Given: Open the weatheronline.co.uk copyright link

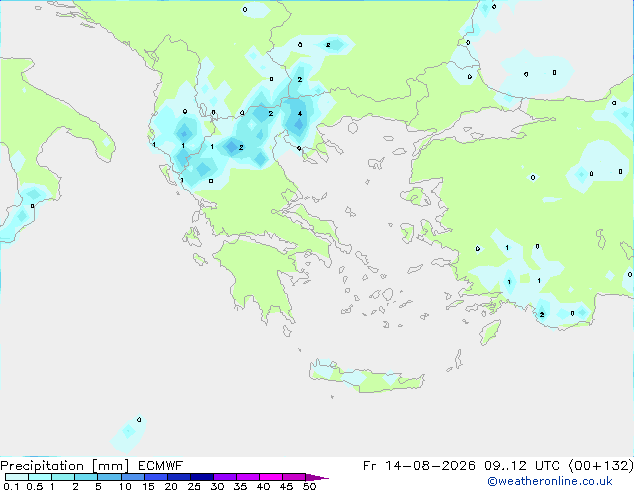Looking at the screenshot, I should click(549, 481).
